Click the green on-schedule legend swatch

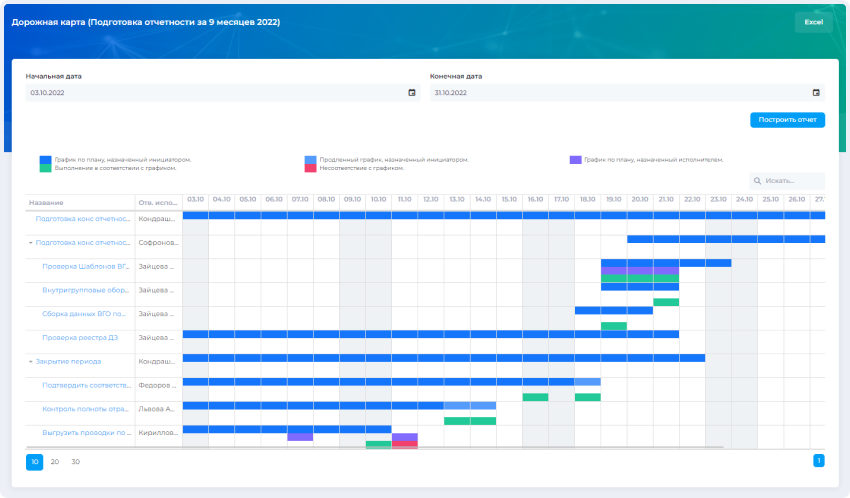coord(45,168)
